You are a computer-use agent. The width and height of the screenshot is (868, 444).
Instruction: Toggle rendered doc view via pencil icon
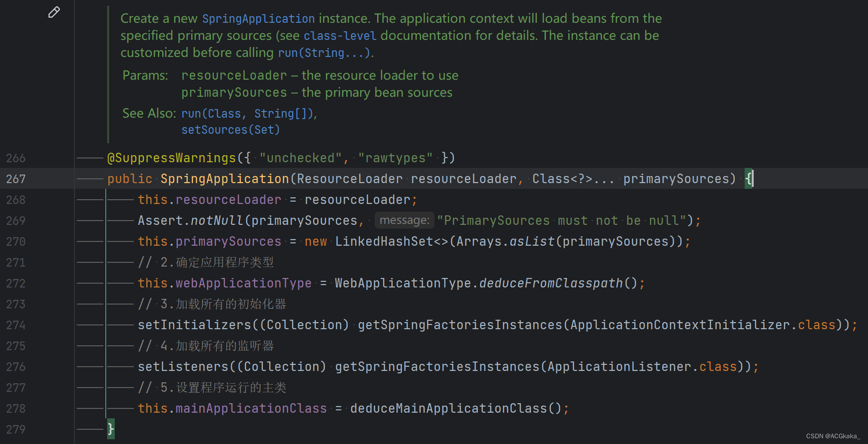pos(54,12)
